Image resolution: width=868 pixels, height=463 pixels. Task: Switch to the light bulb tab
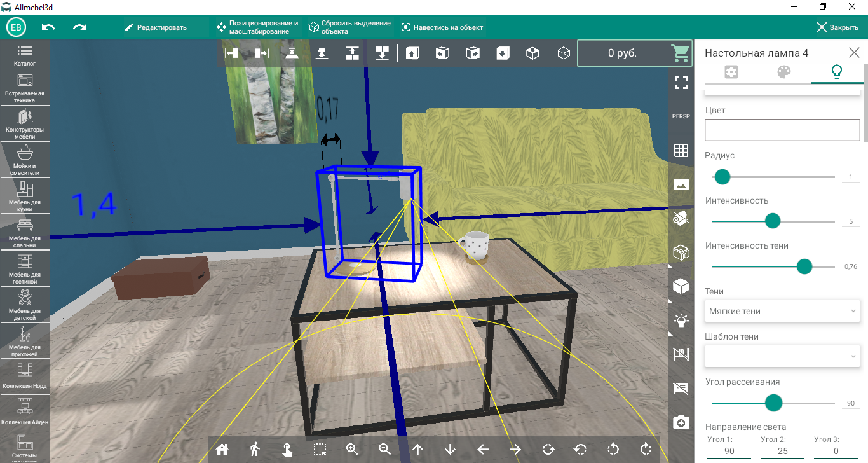tap(836, 72)
